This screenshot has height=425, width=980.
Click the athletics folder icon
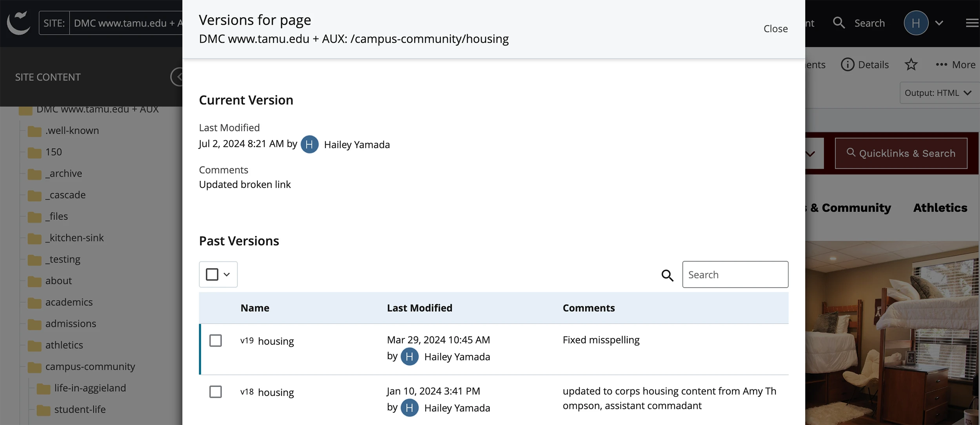click(x=34, y=345)
